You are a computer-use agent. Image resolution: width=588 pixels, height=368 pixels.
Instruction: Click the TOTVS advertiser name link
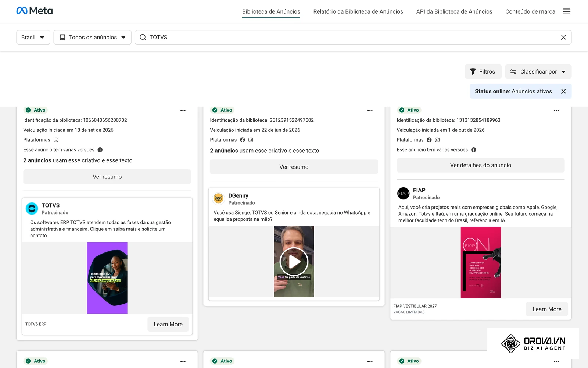tap(51, 205)
